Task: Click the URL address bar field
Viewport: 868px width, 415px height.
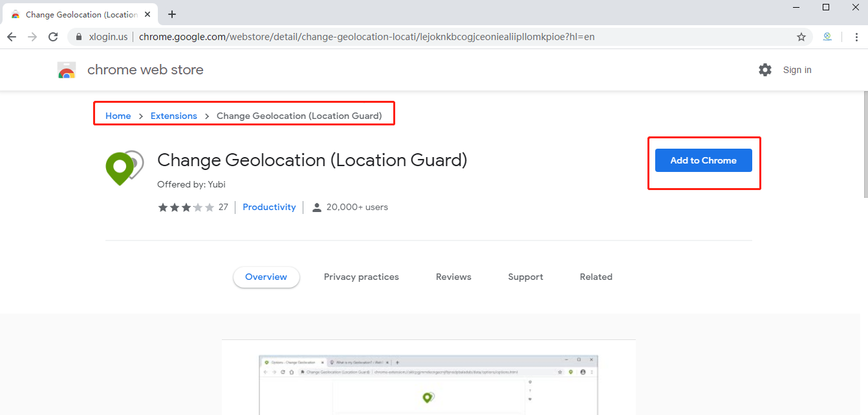Action: (440, 37)
